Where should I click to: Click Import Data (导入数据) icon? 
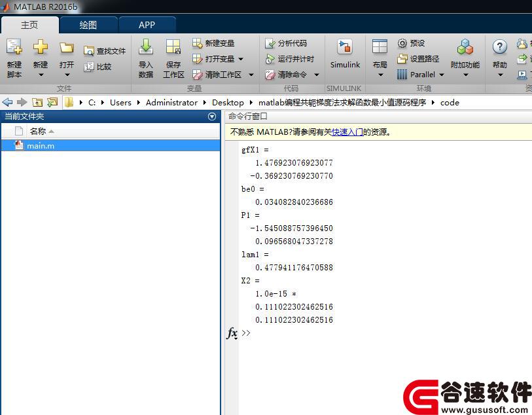(146, 47)
